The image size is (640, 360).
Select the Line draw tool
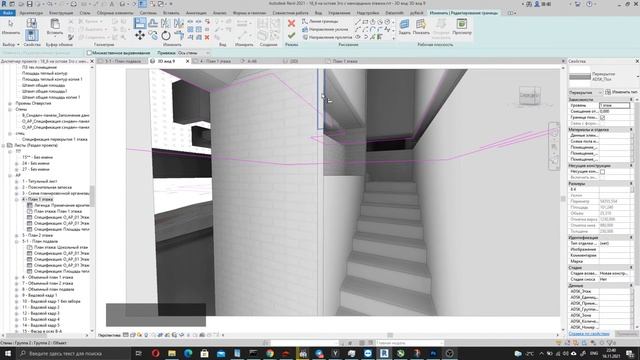point(358,22)
